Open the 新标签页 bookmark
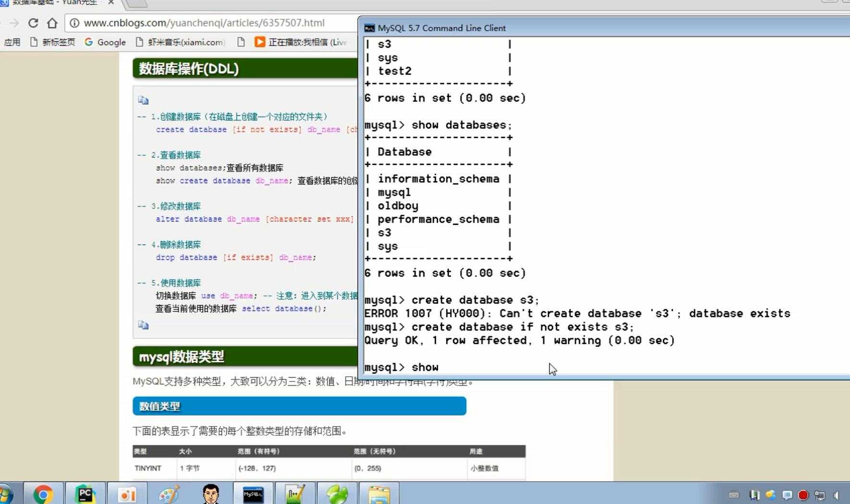850x504 pixels. coord(52,42)
